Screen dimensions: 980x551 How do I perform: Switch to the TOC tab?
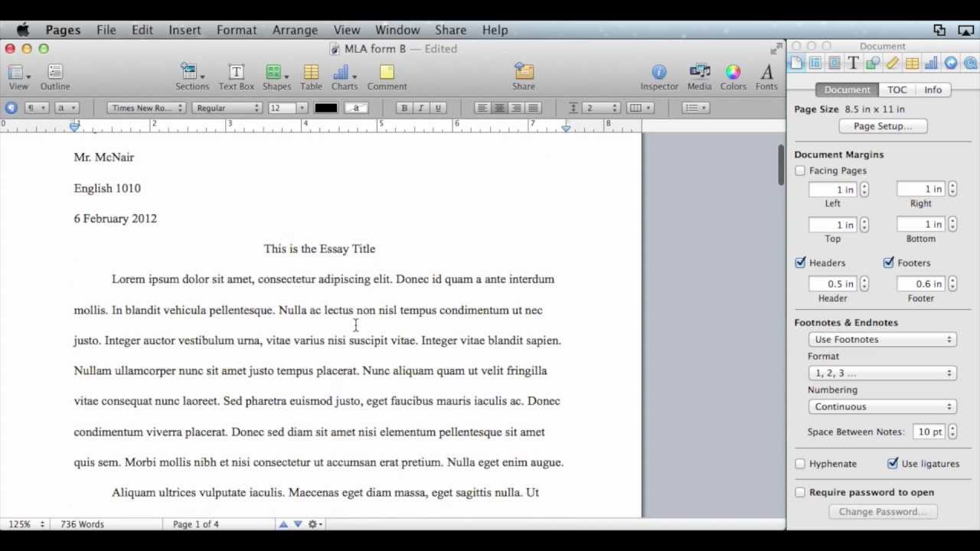coord(897,90)
